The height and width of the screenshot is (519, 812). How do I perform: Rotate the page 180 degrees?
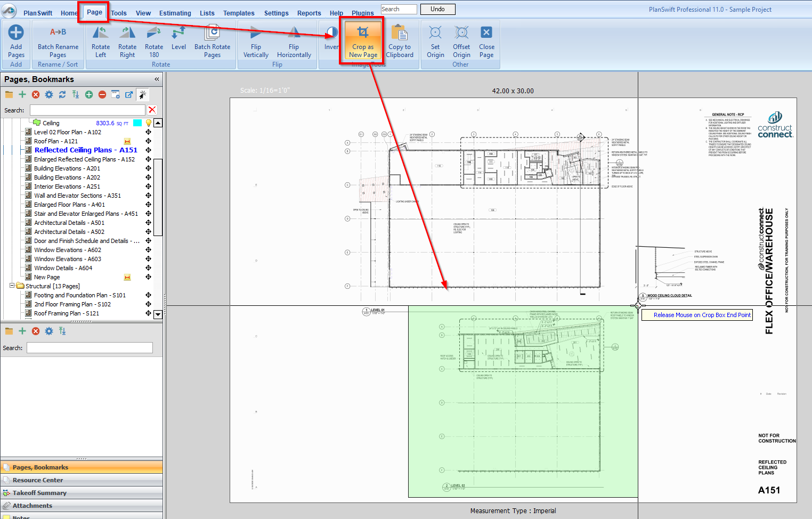click(154, 42)
